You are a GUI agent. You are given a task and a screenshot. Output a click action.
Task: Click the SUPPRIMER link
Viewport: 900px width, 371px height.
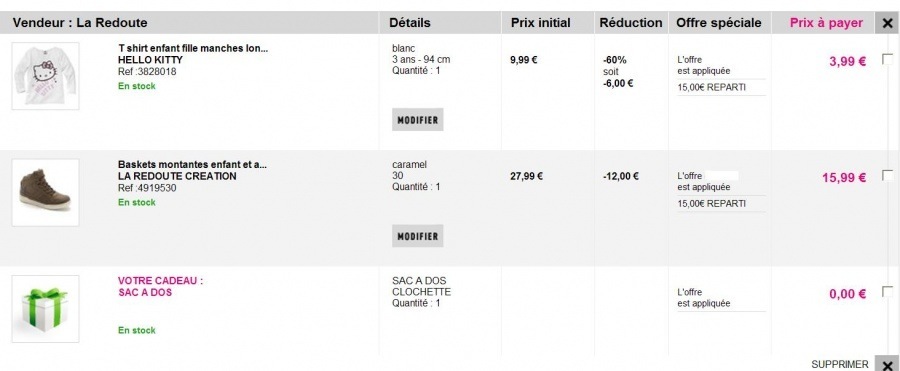click(x=840, y=365)
